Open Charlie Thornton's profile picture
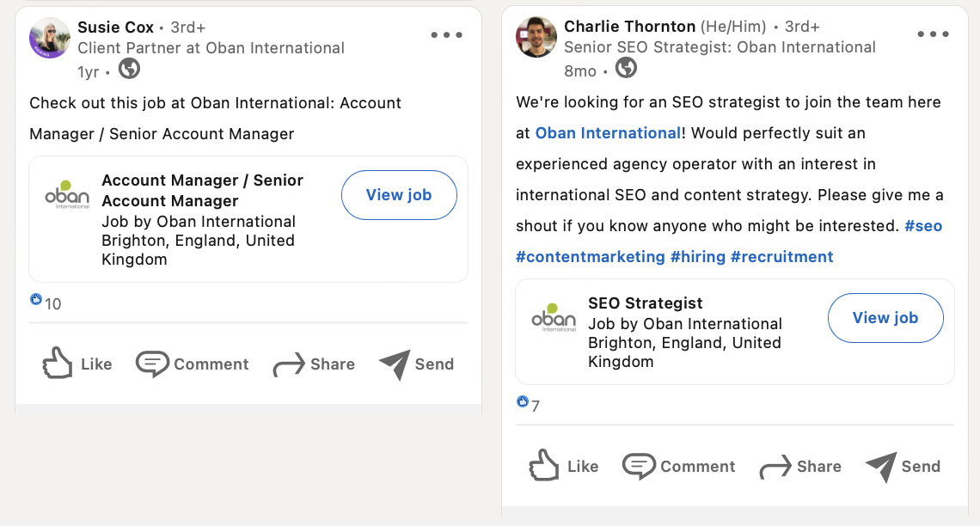This screenshot has width=980, height=526. click(x=536, y=38)
